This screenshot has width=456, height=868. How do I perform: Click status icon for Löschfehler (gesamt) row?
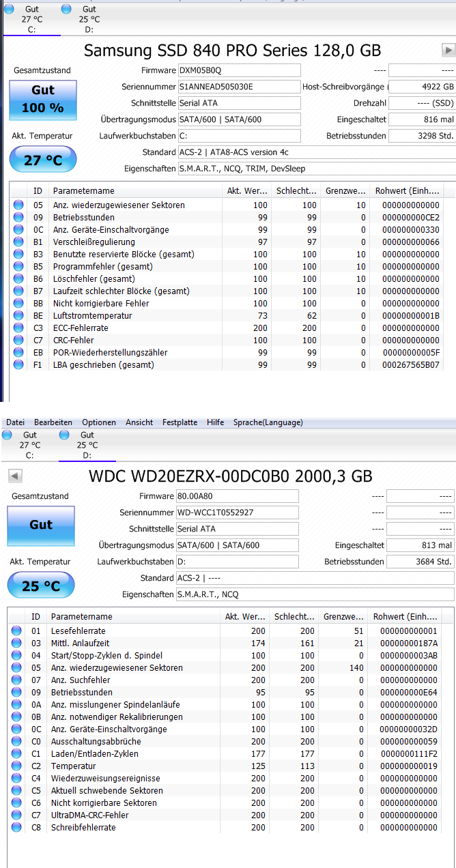click(18, 278)
